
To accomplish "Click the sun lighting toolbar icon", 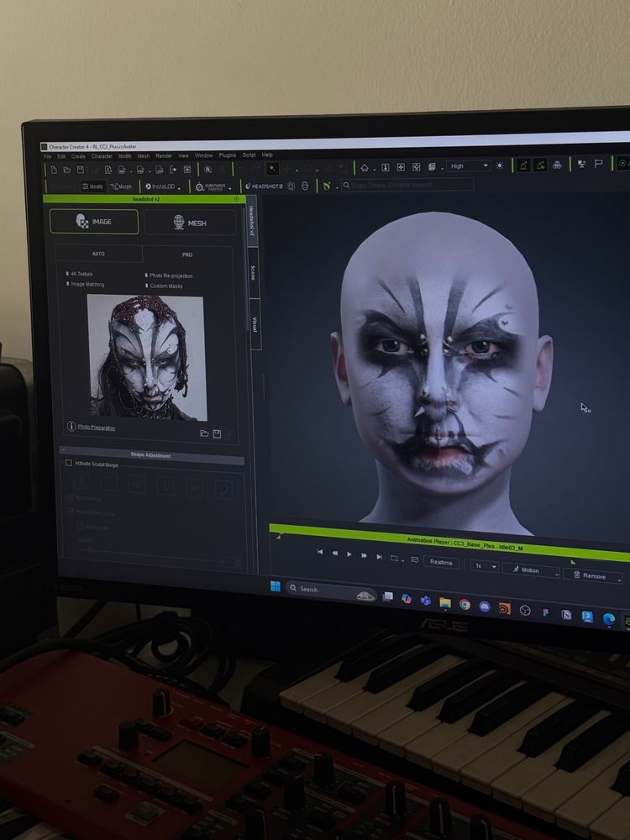I will [x=499, y=166].
